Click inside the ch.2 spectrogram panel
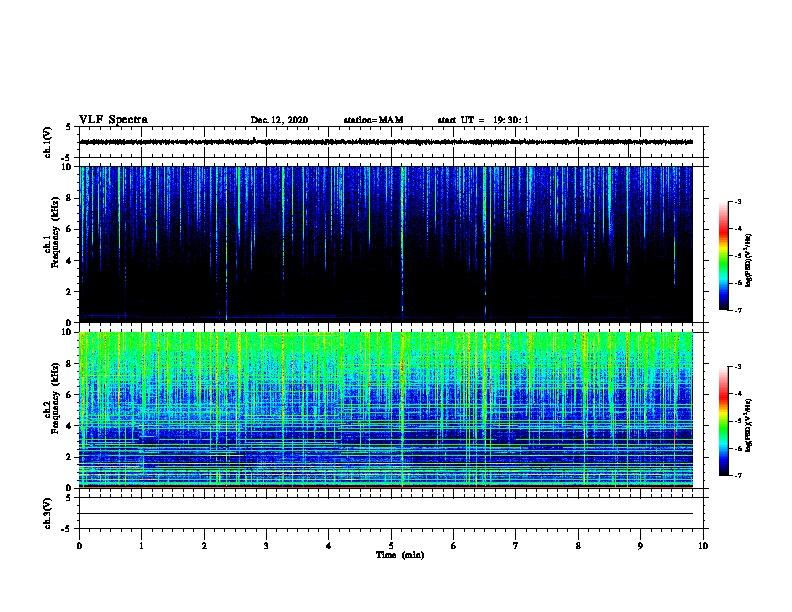Image resolution: width=792 pixels, height=612 pixels. tap(386, 410)
